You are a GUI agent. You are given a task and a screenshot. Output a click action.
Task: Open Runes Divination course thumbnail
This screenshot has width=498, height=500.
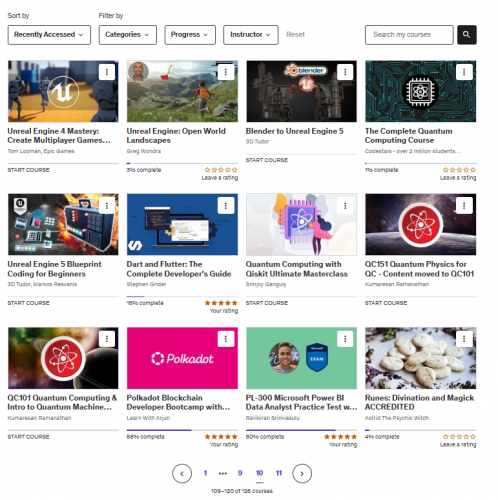pos(421,358)
